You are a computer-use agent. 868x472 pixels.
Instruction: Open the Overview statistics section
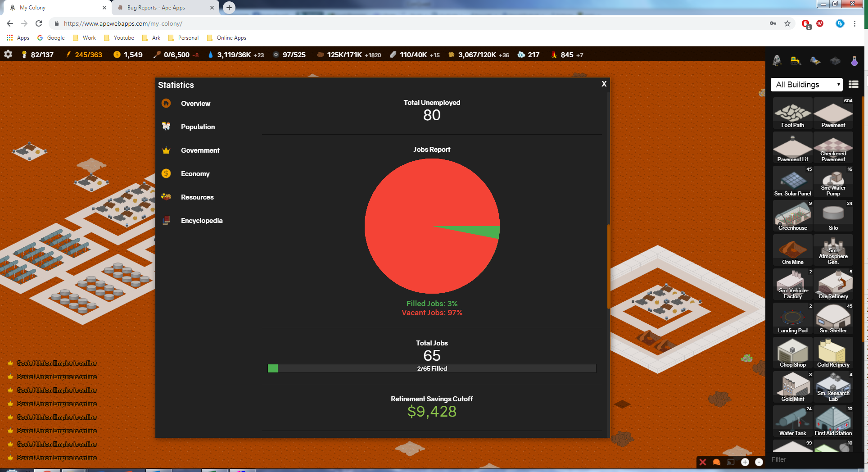tap(195, 104)
